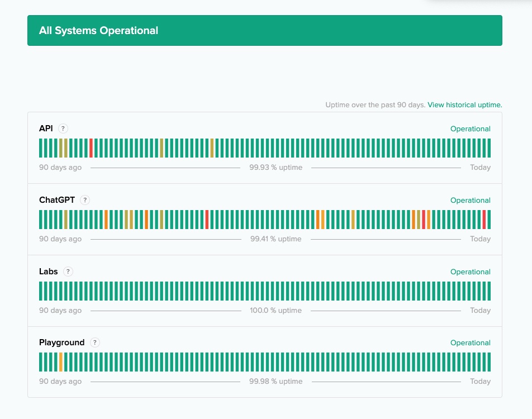Select the rightmost red bar in ChatGPT row

[484, 220]
